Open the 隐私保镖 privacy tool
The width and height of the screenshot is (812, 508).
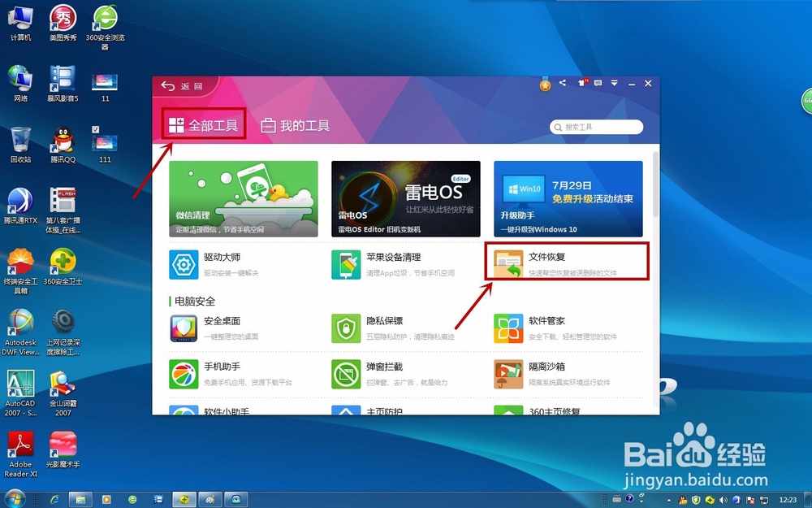point(394,328)
